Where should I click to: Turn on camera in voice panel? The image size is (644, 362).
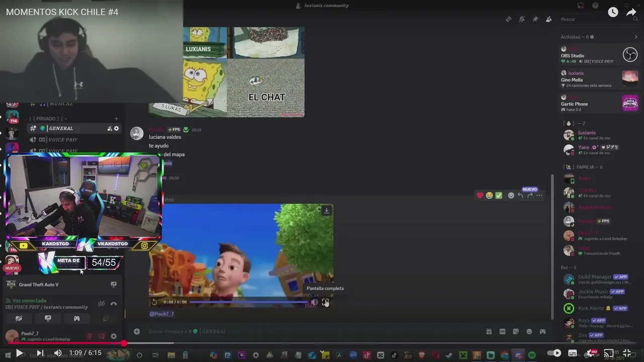(19, 318)
